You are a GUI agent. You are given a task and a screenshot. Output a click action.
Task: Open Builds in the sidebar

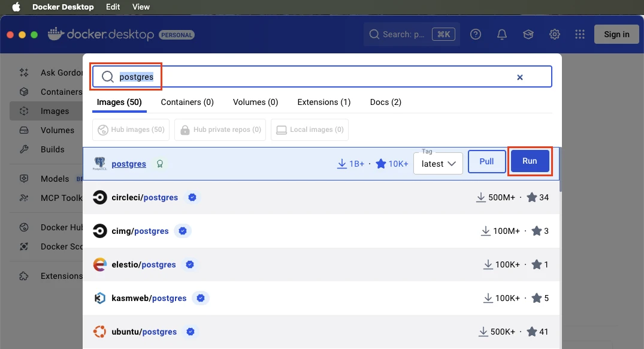[53, 149]
